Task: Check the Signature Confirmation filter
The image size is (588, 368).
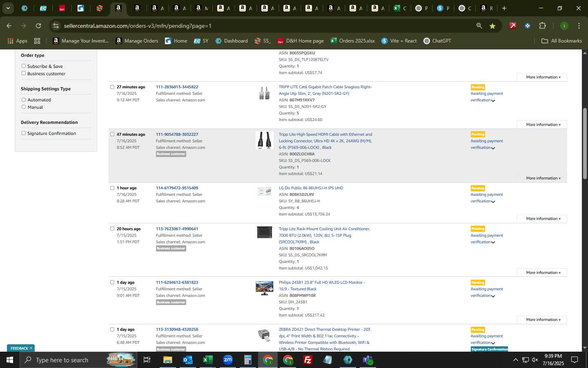Action: point(24,133)
